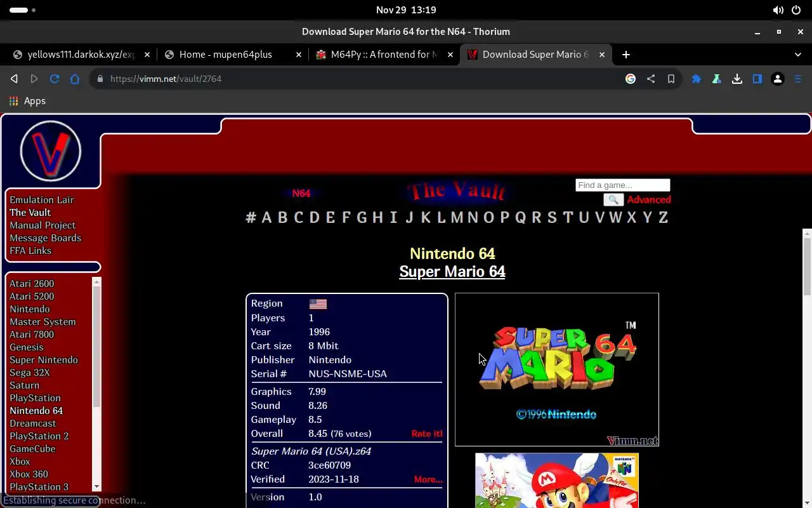This screenshot has height=508, width=812.
Task: Open the extensions puzzle icon
Action: click(697, 79)
